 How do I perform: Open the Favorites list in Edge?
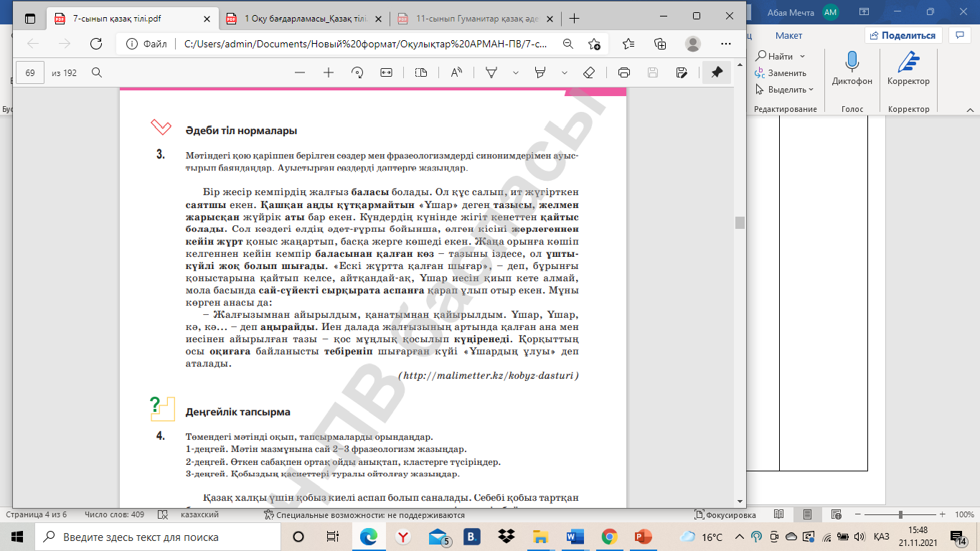[628, 44]
